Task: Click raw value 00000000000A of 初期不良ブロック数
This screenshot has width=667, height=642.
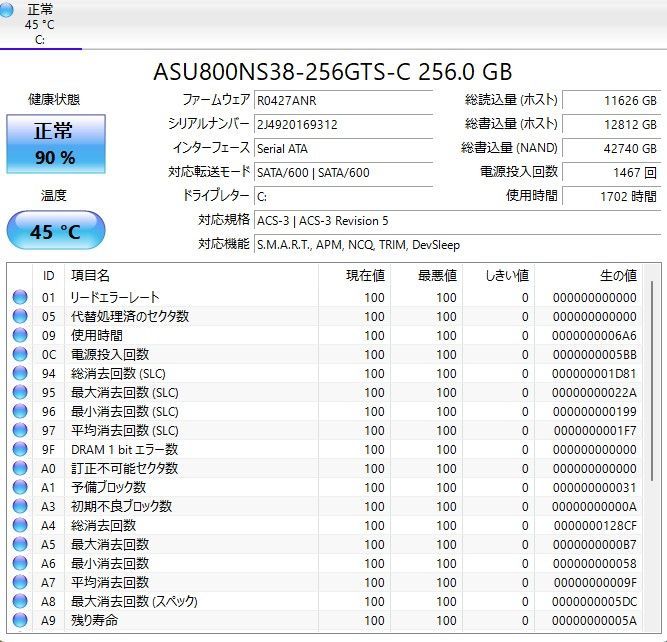Action: point(594,507)
